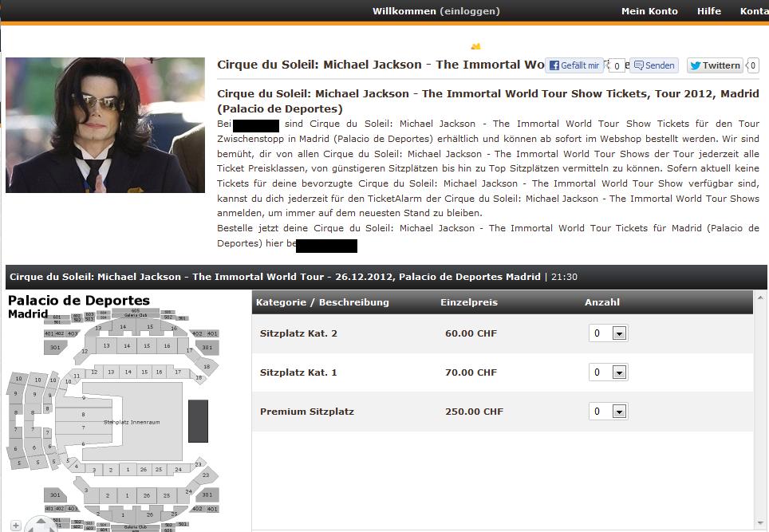Click the Palacio de Deportes venue heading
The height and width of the screenshot is (532, 769).
pos(79,301)
